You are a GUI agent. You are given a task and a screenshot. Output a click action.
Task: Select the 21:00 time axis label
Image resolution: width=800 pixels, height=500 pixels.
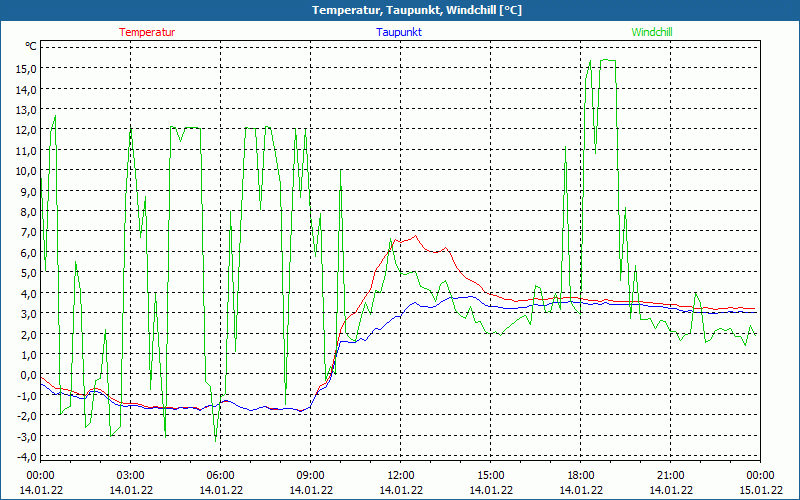[670, 475]
